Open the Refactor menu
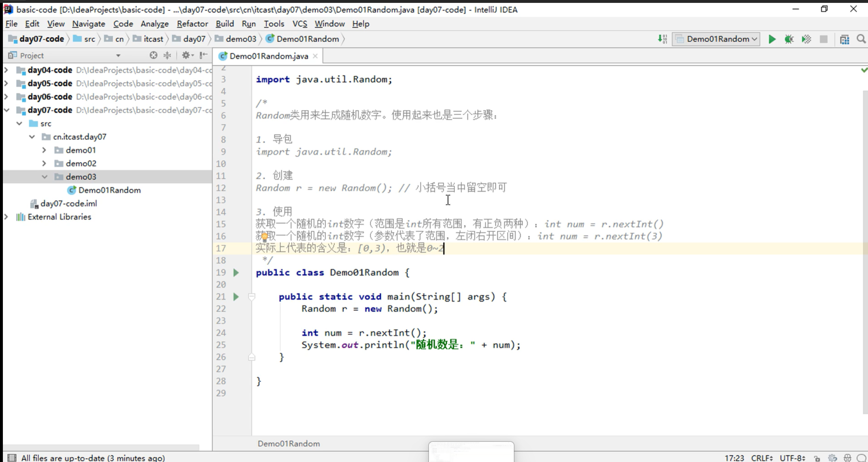 click(192, 24)
